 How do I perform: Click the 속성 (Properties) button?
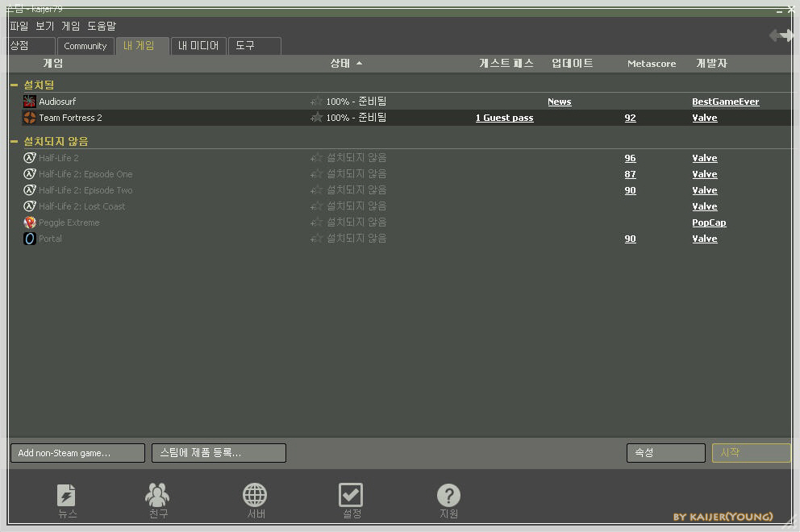coord(666,453)
